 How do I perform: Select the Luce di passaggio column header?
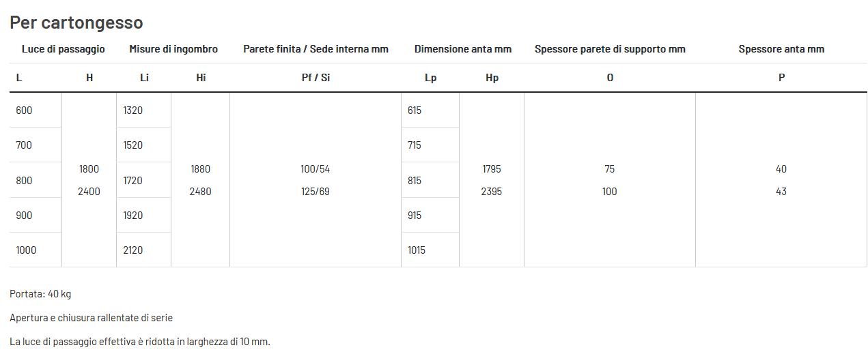click(64, 49)
